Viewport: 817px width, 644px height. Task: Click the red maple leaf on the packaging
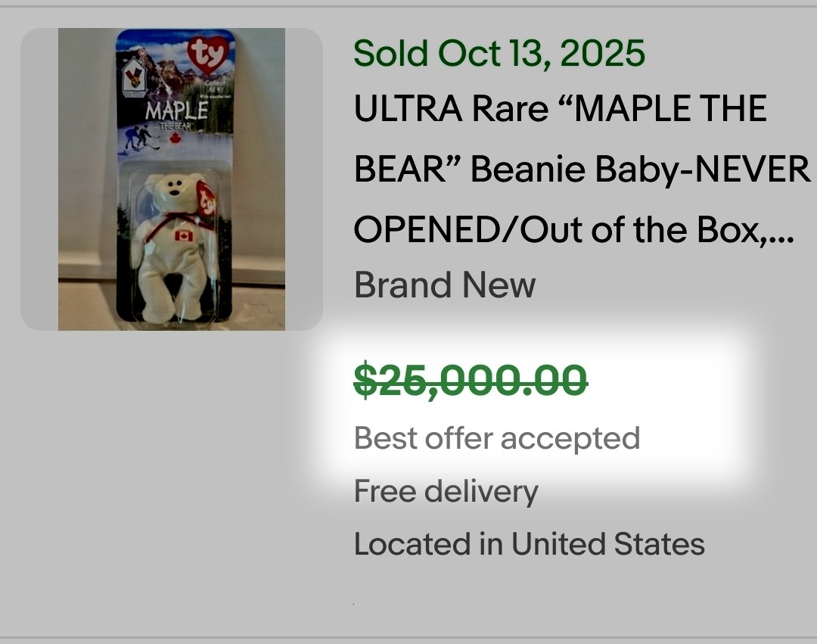click(176, 139)
